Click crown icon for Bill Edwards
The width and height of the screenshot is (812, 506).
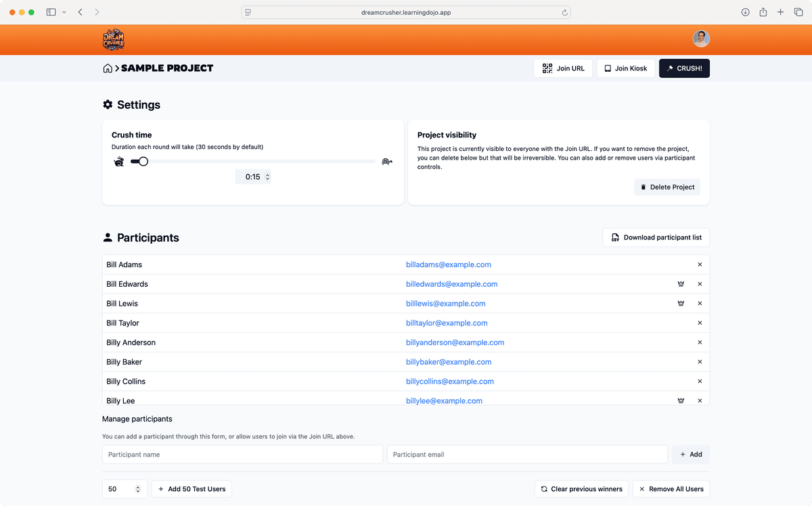[681, 284]
